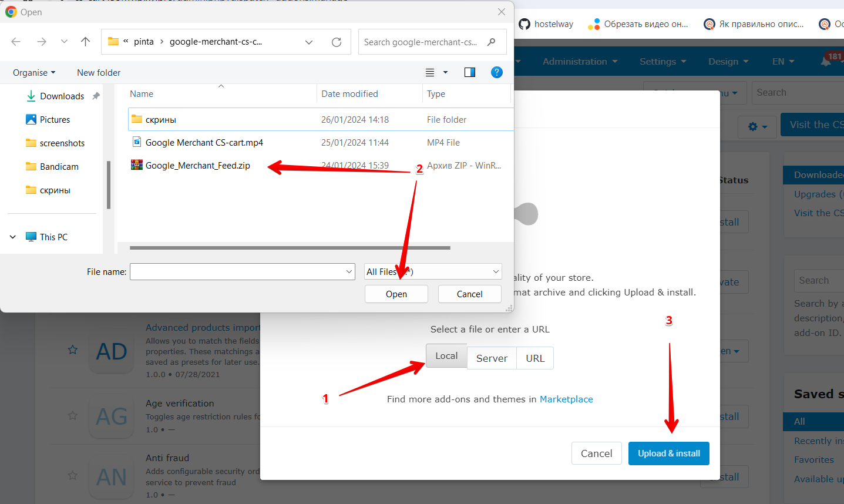Open the Help question mark icon
844x504 pixels.
497,72
